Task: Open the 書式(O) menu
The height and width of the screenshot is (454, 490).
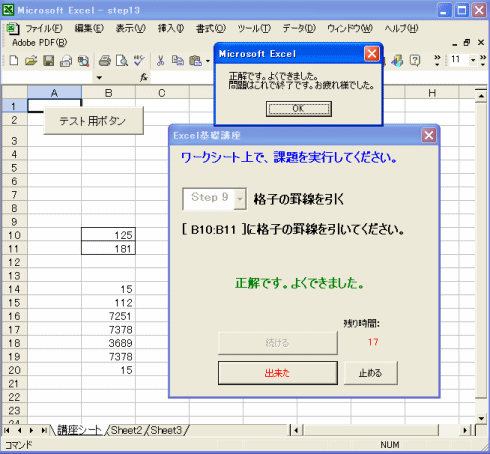Action: 211,29
